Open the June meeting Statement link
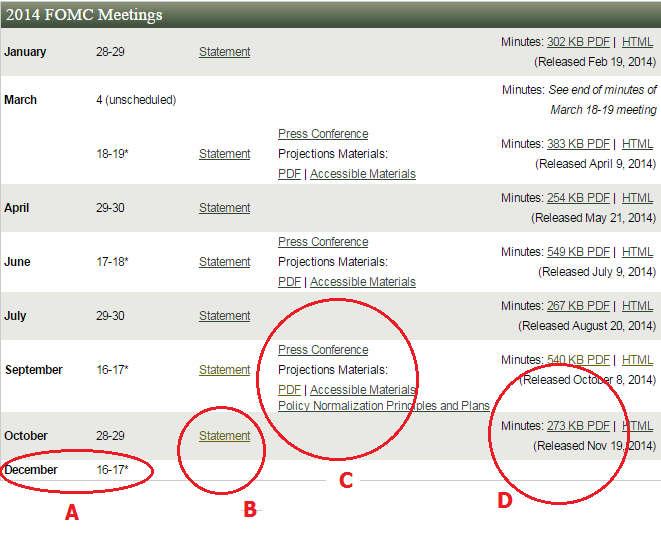Image resolution: width=661 pixels, height=539 pixels. (225, 262)
